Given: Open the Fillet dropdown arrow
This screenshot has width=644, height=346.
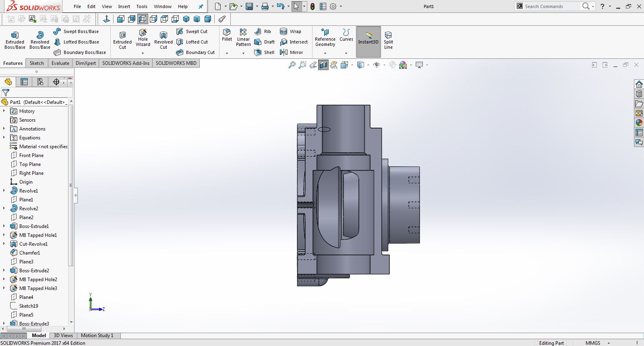Looking at the screenshot, I should point(227,53).
